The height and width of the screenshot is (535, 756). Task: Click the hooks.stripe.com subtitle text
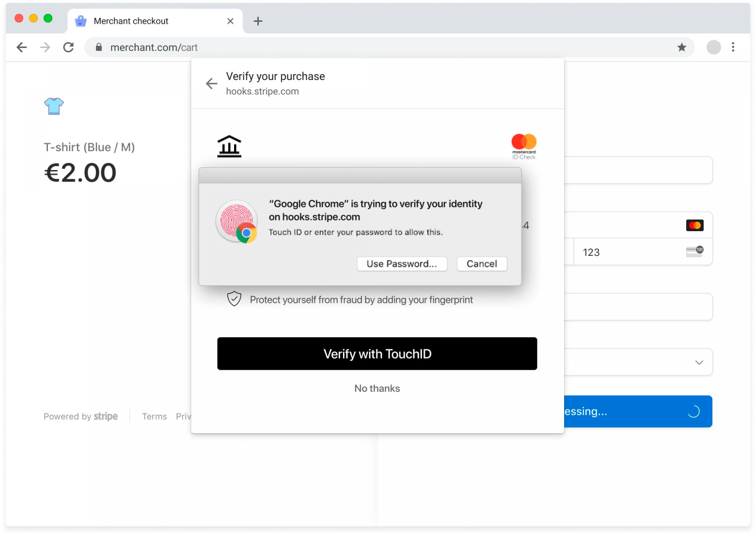pyautogui.click(x=262, y=91)
